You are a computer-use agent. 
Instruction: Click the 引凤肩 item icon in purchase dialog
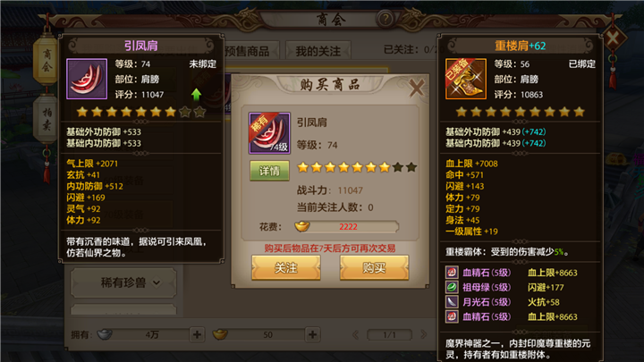coord(269,133)
